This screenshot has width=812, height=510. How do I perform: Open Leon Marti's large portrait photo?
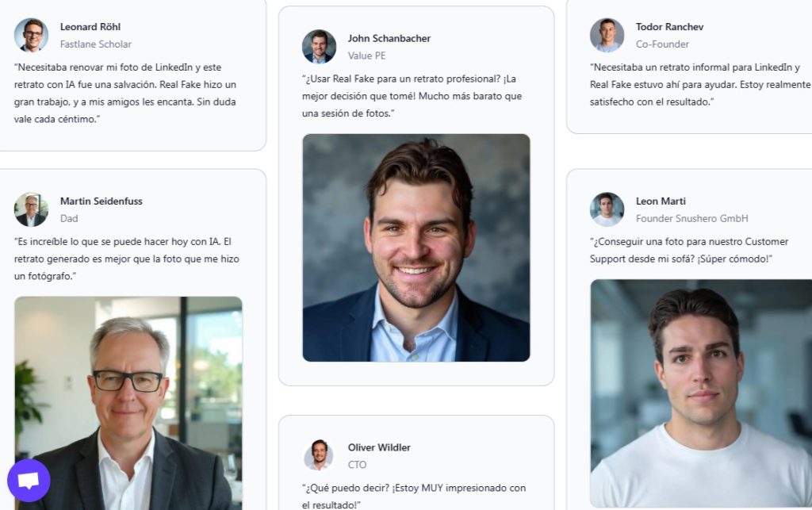[701, 393]
